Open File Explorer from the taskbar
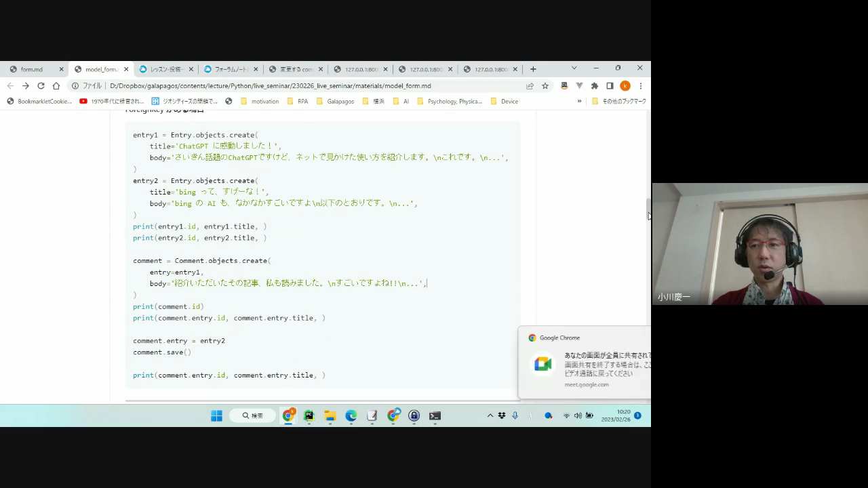Screen dimensions: 868x488 (x=330, y=415)
